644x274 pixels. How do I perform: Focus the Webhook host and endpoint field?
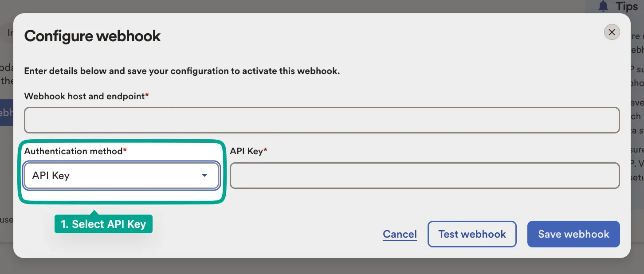point(322,120)
